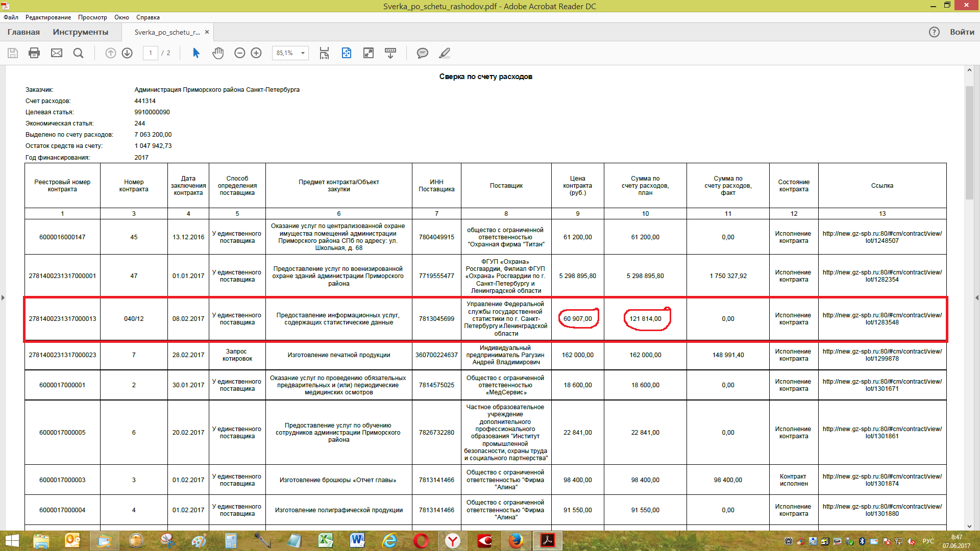
Task: Open the Find text magnifier tool
Action: tap(78, 53)
